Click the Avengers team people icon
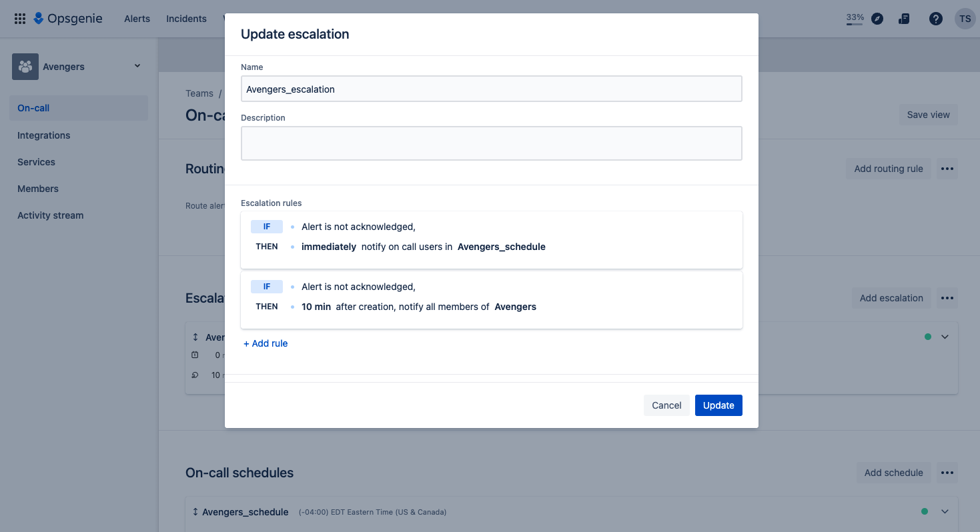Viewport: 980px width, 532px height. [25, 66]
